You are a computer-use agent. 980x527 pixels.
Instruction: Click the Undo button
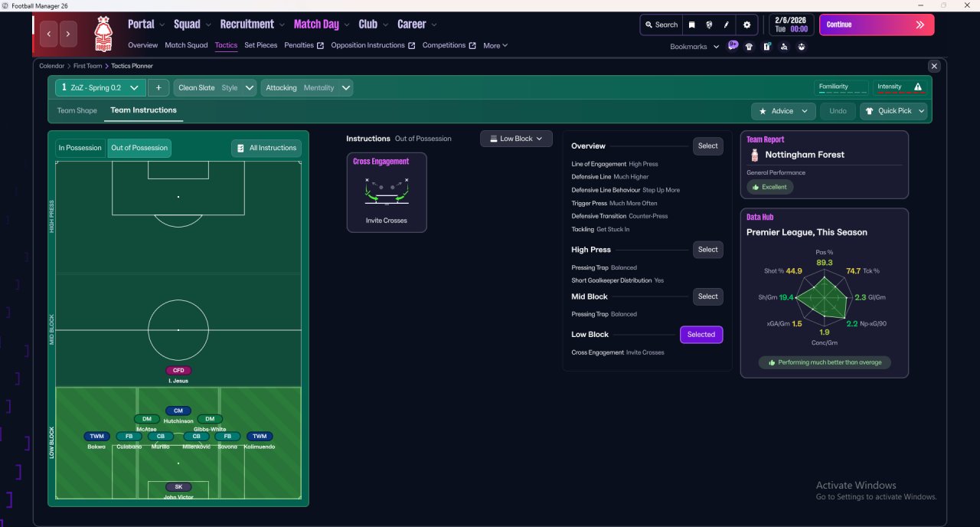pos(838,111)
